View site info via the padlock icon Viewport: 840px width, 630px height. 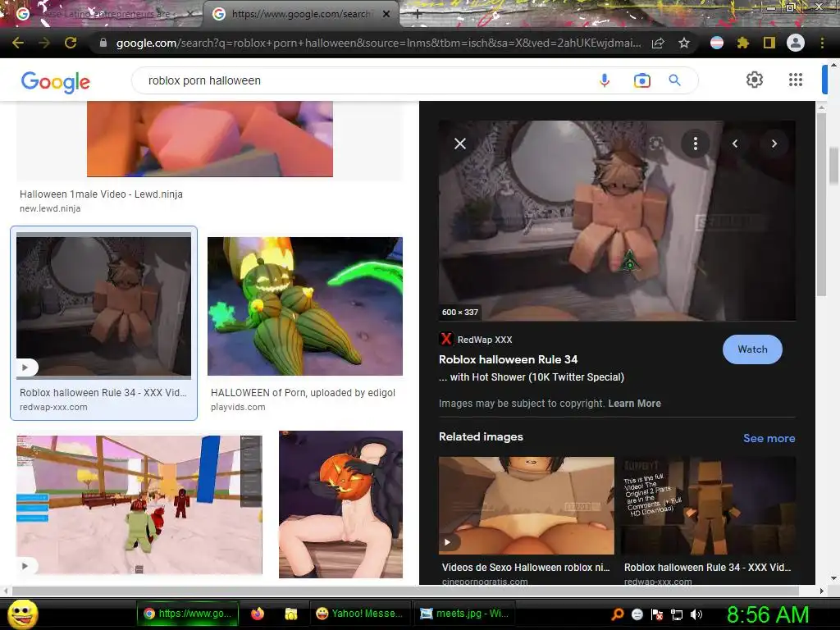tap(103, 43)
